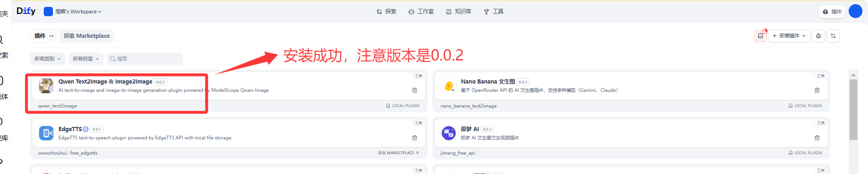This screenshot has width=868, height=174.
Task: Go to 探索 in top navigation
Action: pyautogui.click(x=386, y=12)
